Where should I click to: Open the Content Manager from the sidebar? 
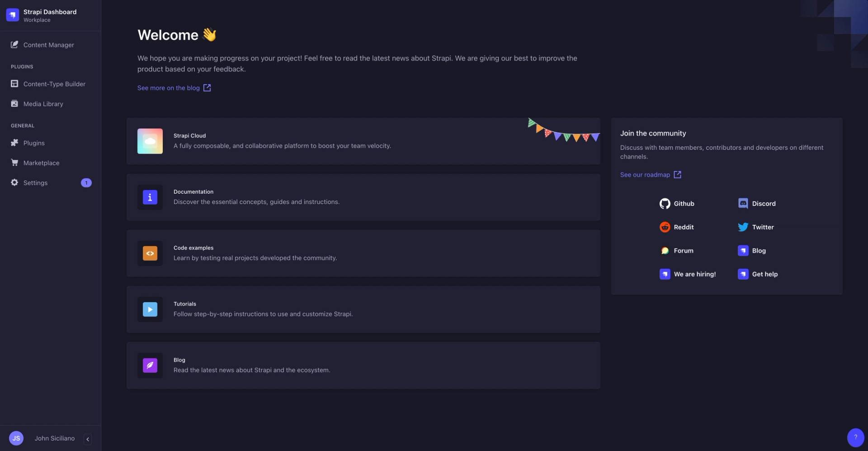(48, 45)
